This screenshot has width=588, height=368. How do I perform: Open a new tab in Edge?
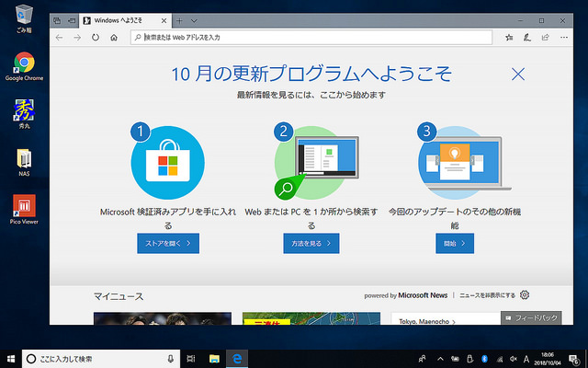179,20
